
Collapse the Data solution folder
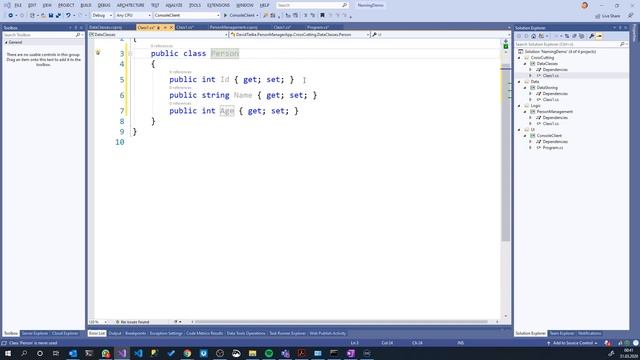coord(520,82)
